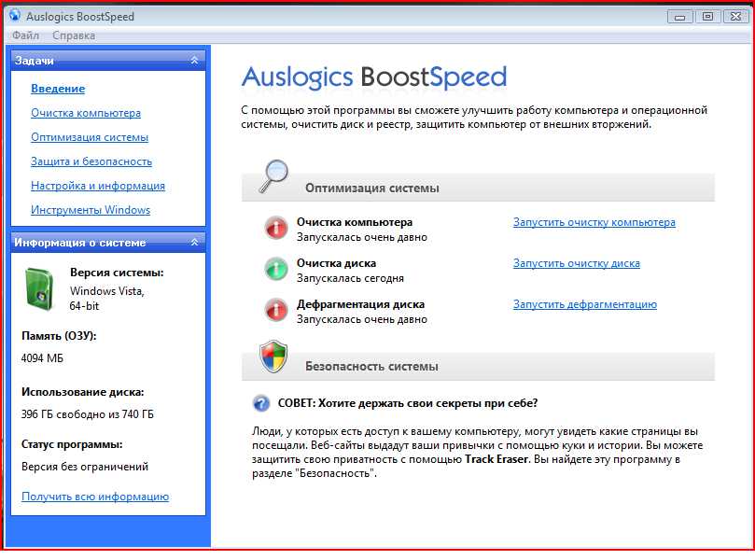Image resolution: width=755 pixels, height=560 pixels.
Task: Click the Windows security shield icon
Action: coord(273,357)
